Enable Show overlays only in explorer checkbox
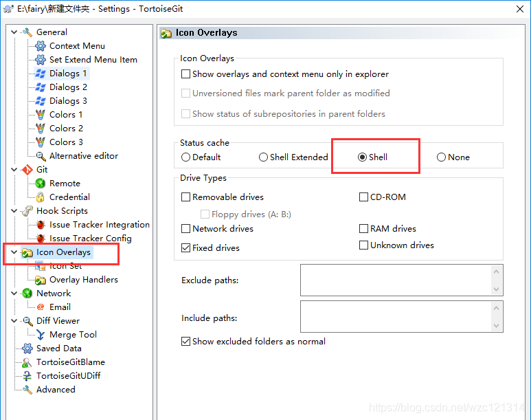Image resolution: width=531 pixels, height=420 pixels. click(185, 74)
